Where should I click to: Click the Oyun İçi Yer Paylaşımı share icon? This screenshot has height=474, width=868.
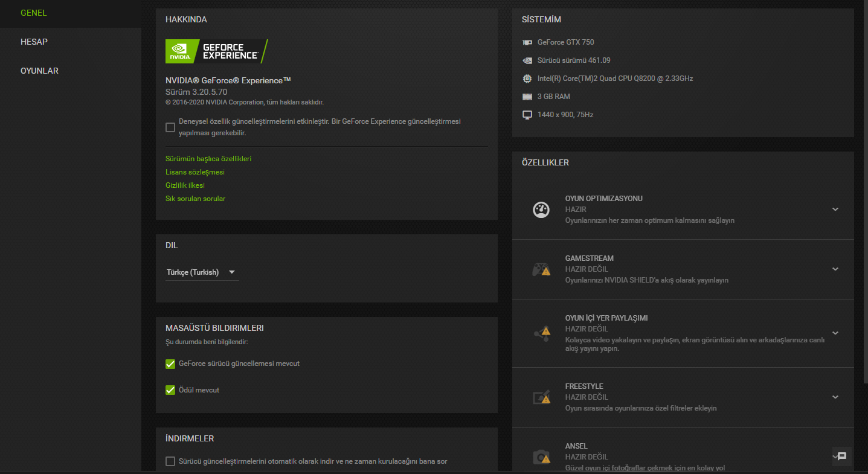point(541,333)
